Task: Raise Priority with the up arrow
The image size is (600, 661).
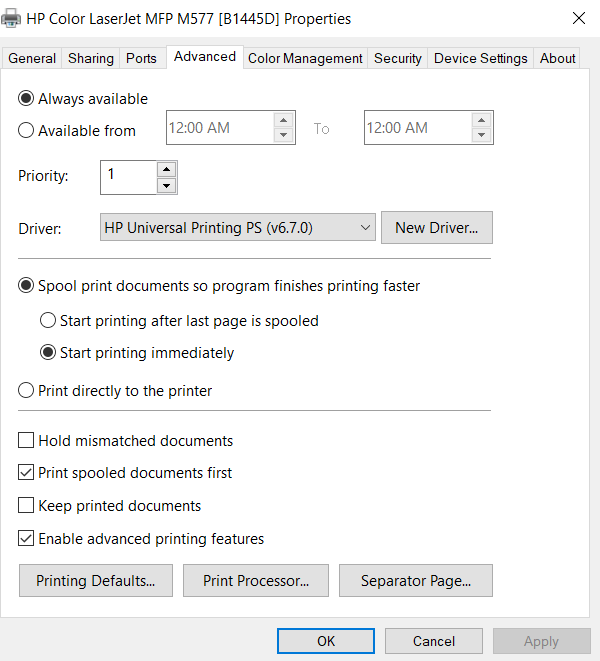Action: coord(167,169)
